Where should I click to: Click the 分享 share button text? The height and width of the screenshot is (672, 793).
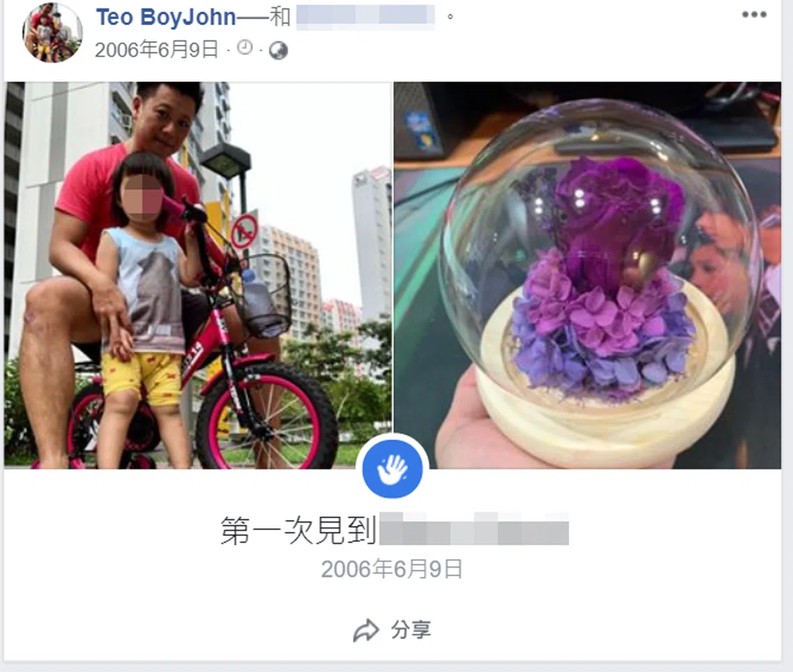(410, 630)
